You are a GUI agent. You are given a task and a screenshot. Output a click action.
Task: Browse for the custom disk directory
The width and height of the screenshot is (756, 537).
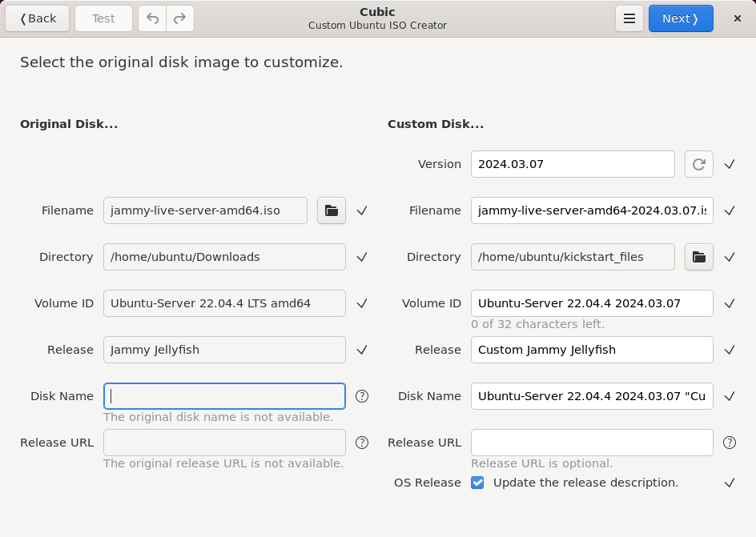[699, 257]
